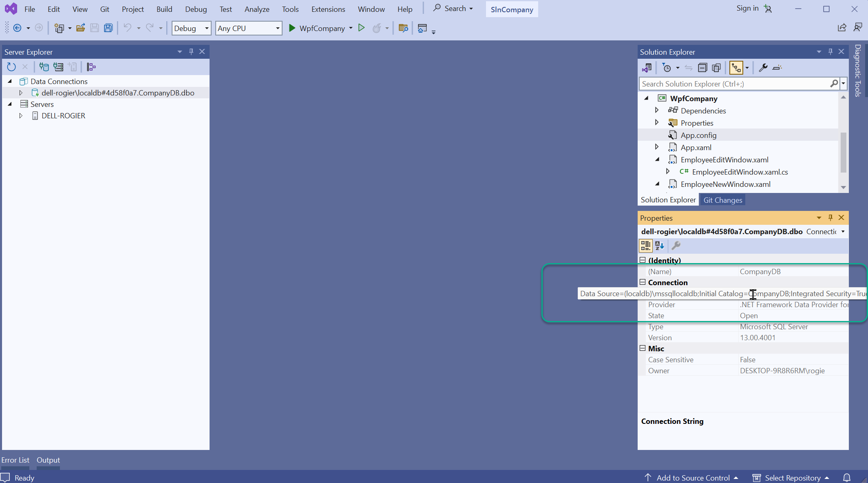Click the Solution Explorer vertical scrollbar
The height and width of the screenshot is (483, 868).
point(843,152)
